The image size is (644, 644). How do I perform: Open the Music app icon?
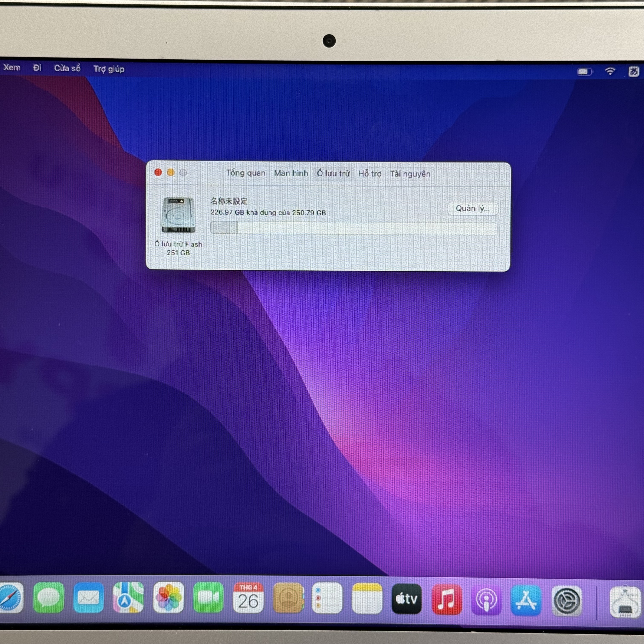point(447,600)
